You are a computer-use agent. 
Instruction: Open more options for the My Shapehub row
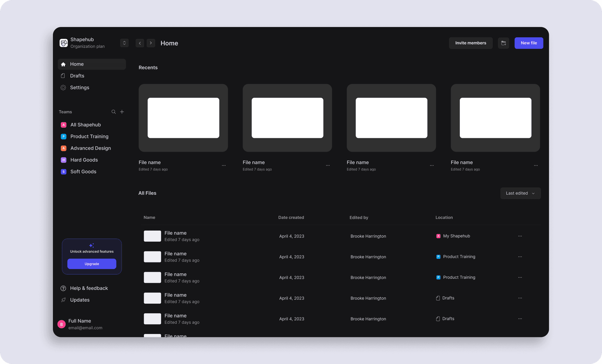(520, 236)
